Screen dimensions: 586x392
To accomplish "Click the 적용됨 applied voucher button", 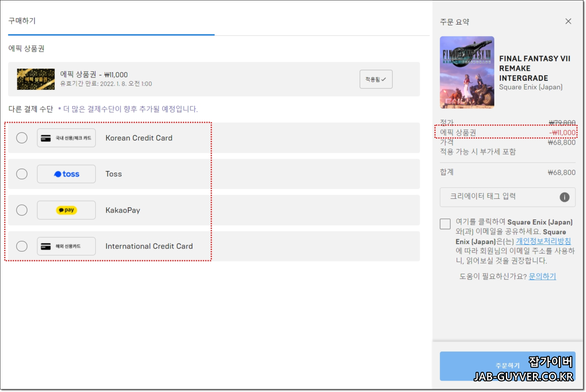I will [x=376, y=79].
